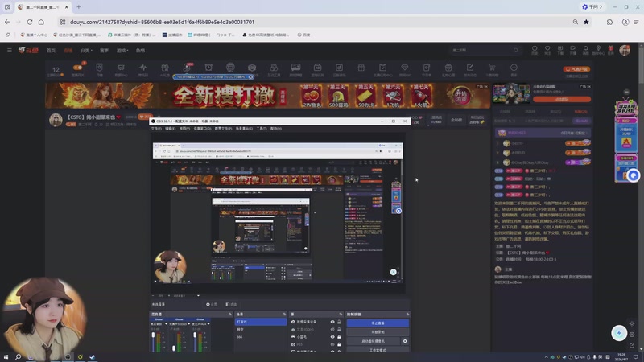Open the shopping cart tool icon
The height and width of the screenshot is (362, 644).
pos(492,68)
